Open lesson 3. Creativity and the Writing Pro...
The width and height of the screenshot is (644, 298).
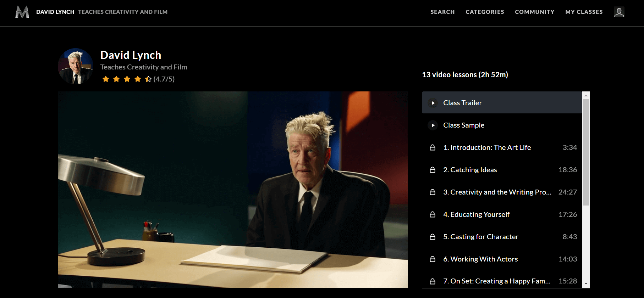coord(502,192)
